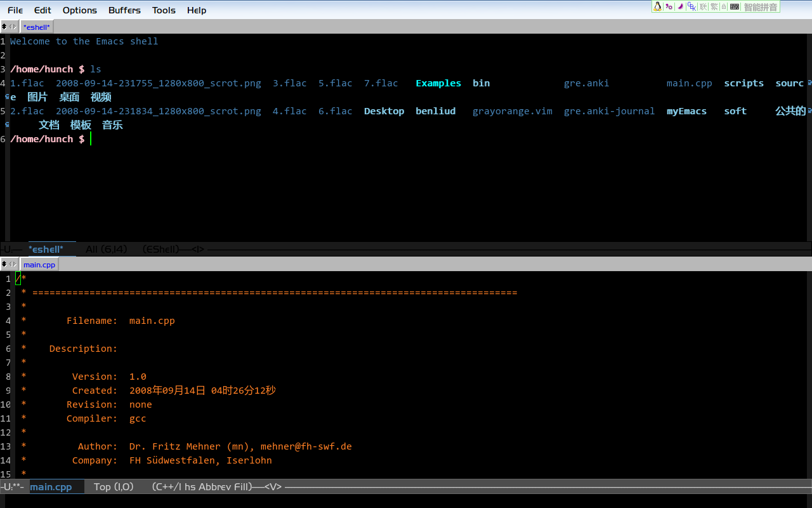This screenshot has height=508, width=812.
Task: Click the '2008-09-14-231755_1280x800_scrot.png' file name
Action: point(159,83)
